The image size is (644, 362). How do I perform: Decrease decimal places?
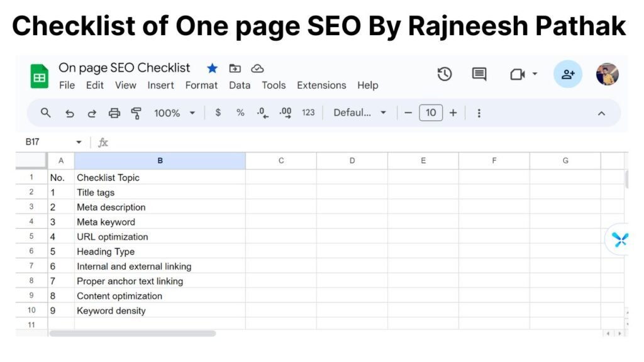click(x=262, y=113)
